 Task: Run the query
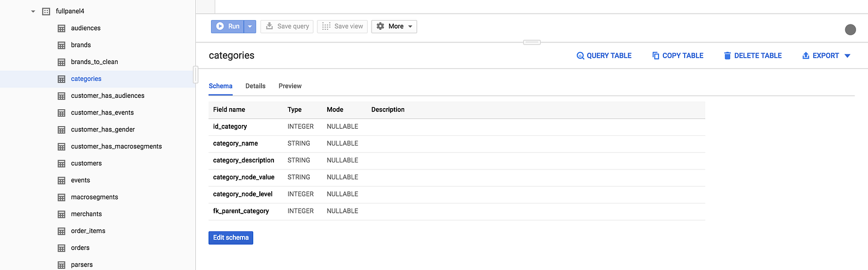tap(228, 26)
